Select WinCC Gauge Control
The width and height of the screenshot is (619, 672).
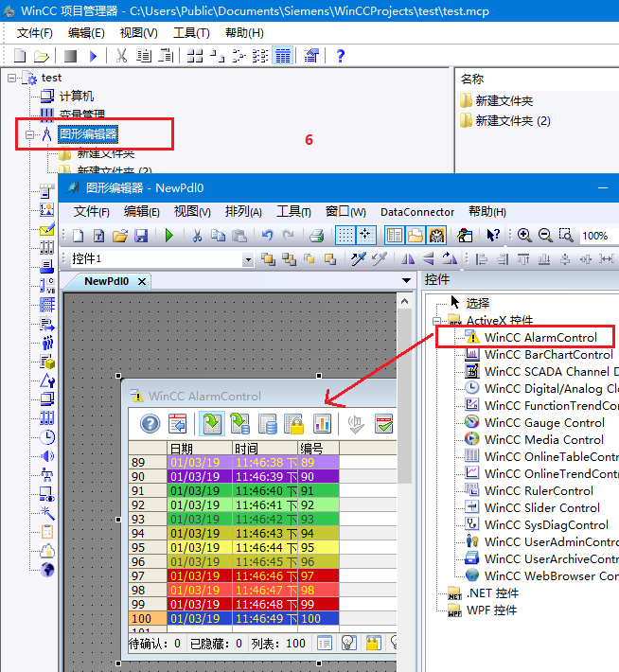544,422
